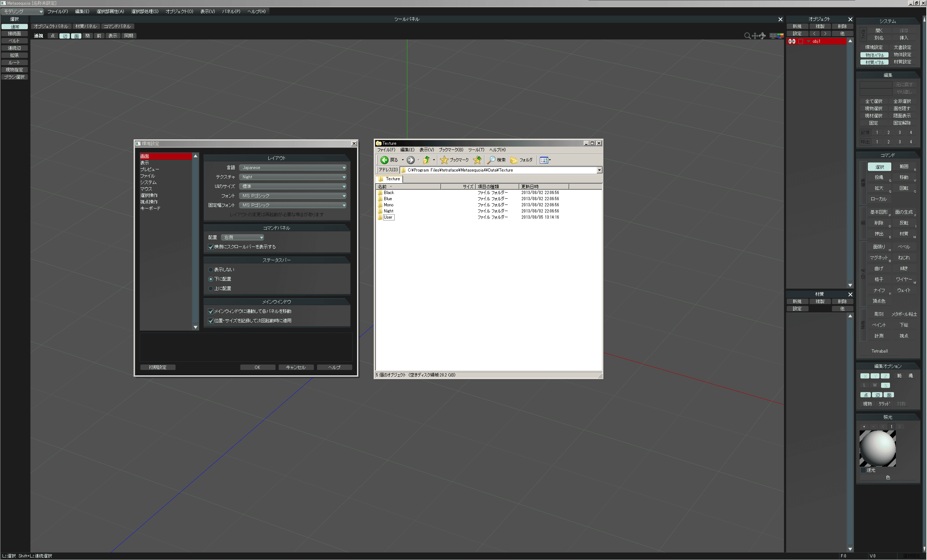This screenshot has height=560, width=927.
Task: Open the モデリング mode dropdown
Action: (22, 12)
